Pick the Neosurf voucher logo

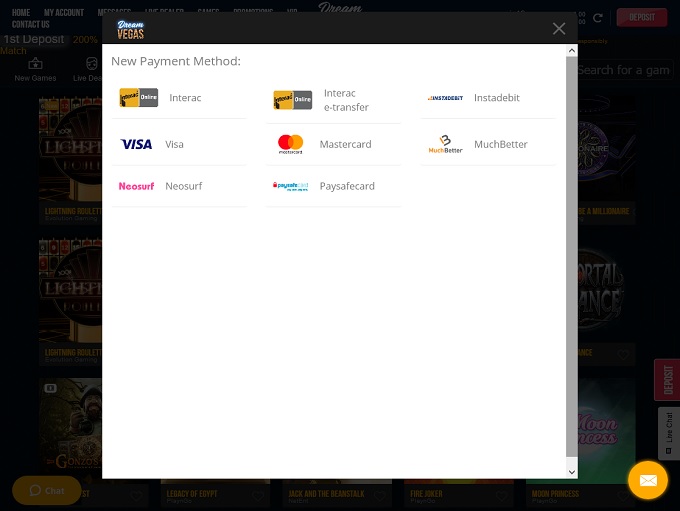(x=136, y=186)
